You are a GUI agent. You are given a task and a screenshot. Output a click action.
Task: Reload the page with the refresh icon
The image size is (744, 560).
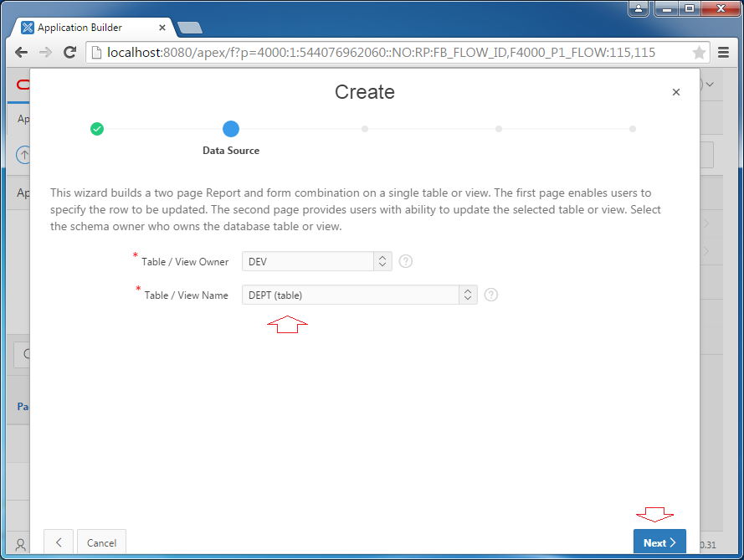click(70, 52)
